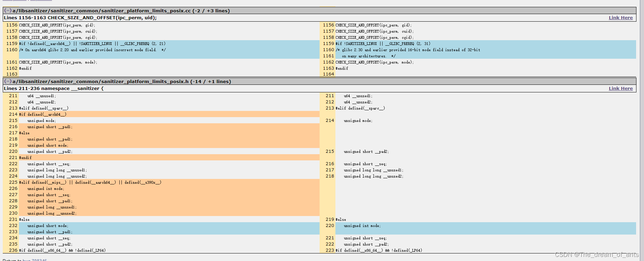Click removed line 217 '#else'
This screenshot has height=261, width=644.
click(x=24, y=133)
